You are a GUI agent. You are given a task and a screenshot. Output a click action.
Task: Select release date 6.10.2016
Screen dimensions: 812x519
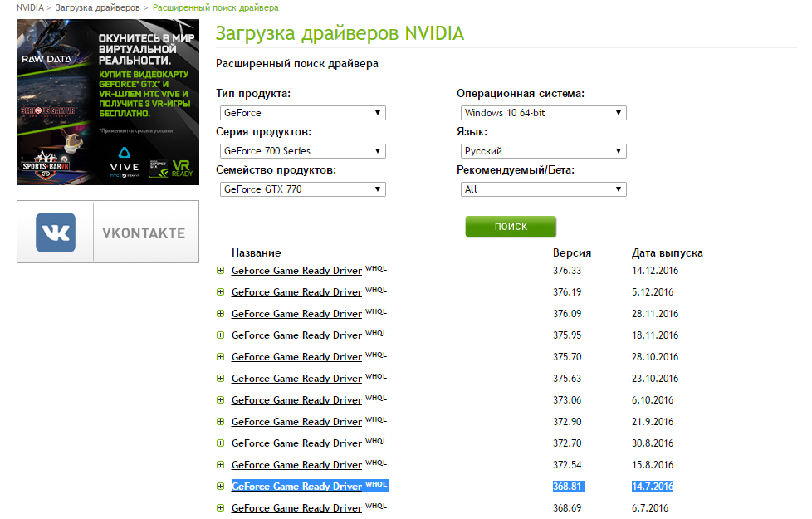pyautogui.click(x=653, y=400)
